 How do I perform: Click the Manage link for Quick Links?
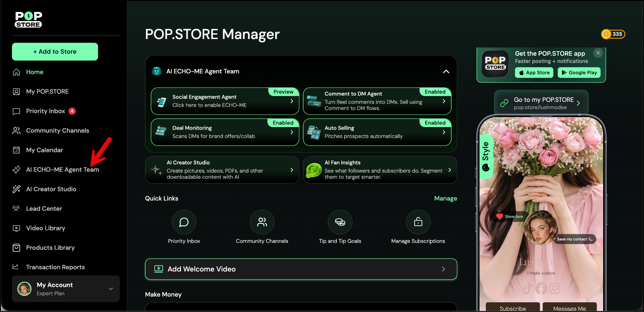(x=446, y=198)
